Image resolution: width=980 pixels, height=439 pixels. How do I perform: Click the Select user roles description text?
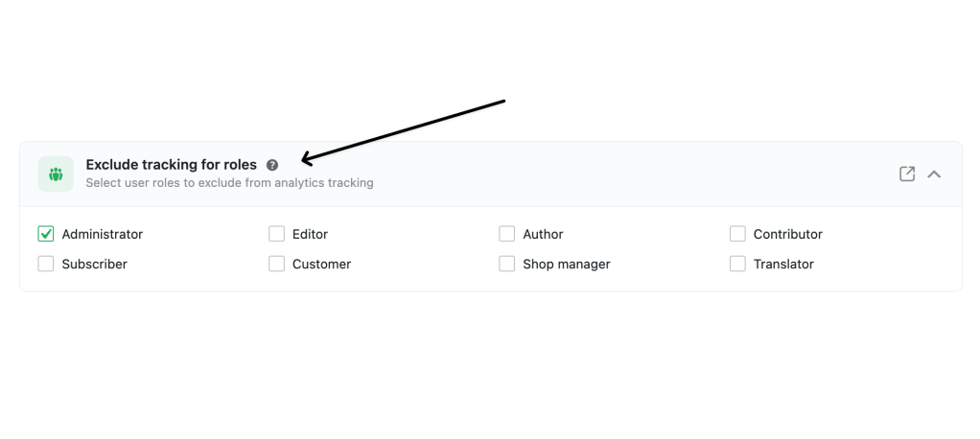tap(229, 183)
